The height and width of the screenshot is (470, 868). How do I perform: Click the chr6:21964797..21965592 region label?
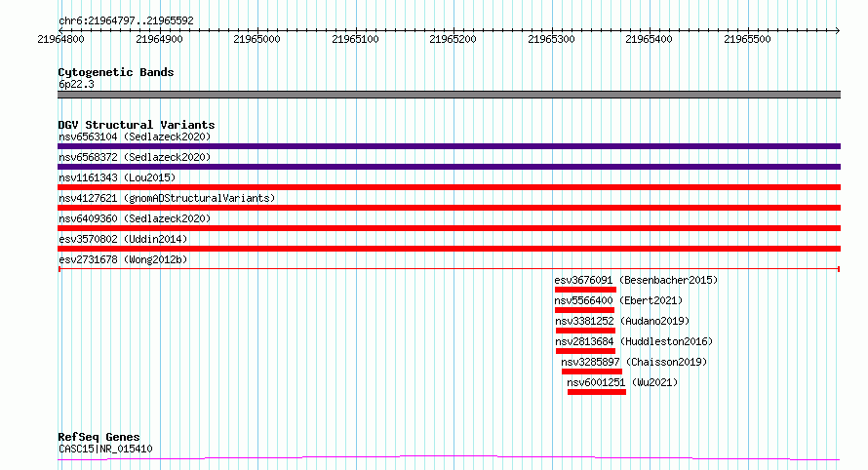[126, 21]
